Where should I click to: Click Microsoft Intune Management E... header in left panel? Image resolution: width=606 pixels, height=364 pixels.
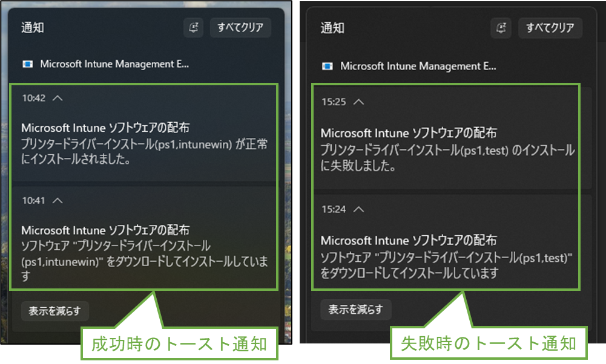pos(114,64)
